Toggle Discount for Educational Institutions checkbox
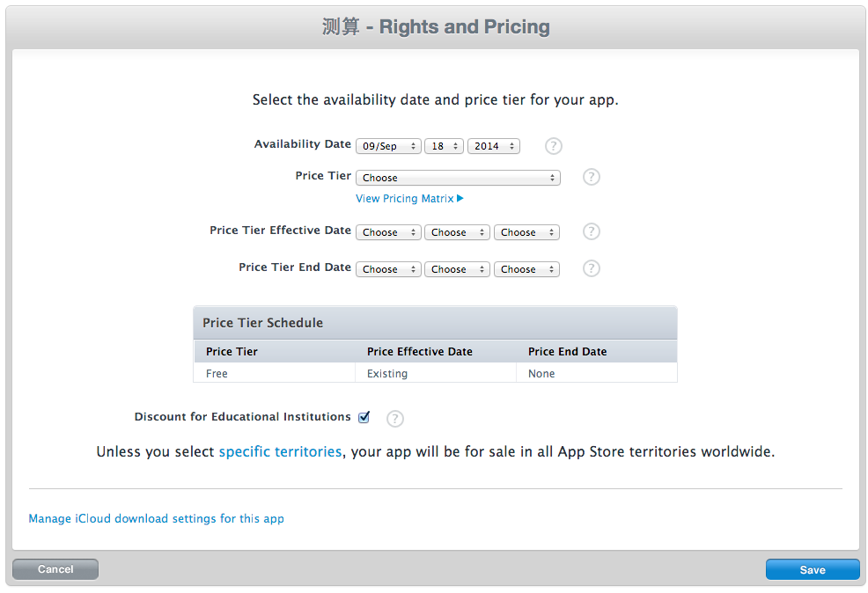 [364, 417]
